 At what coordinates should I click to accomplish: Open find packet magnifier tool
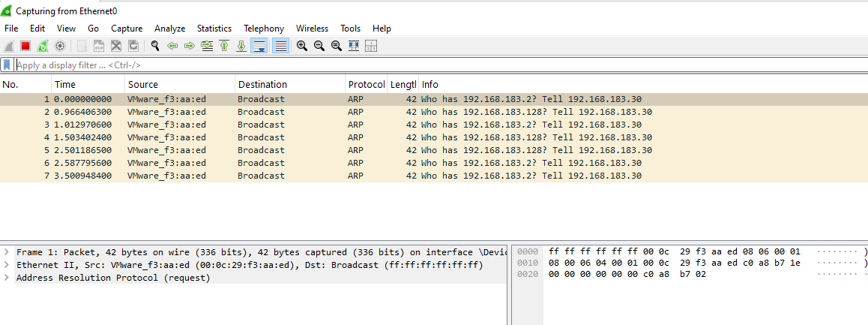click(x=156, y=46)
